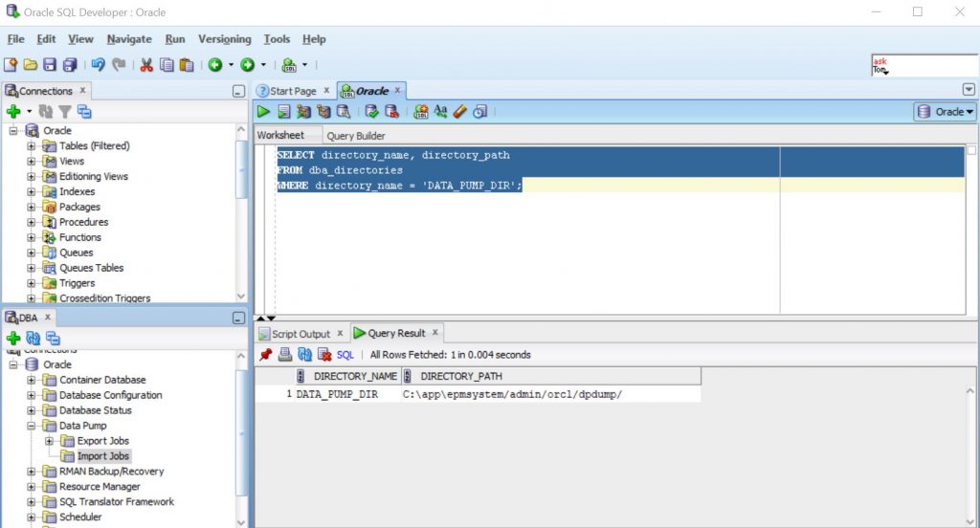Expand the Scheduler node
Image resolution: width=980 pixels, height=528 pixels.
coord(32,517)
